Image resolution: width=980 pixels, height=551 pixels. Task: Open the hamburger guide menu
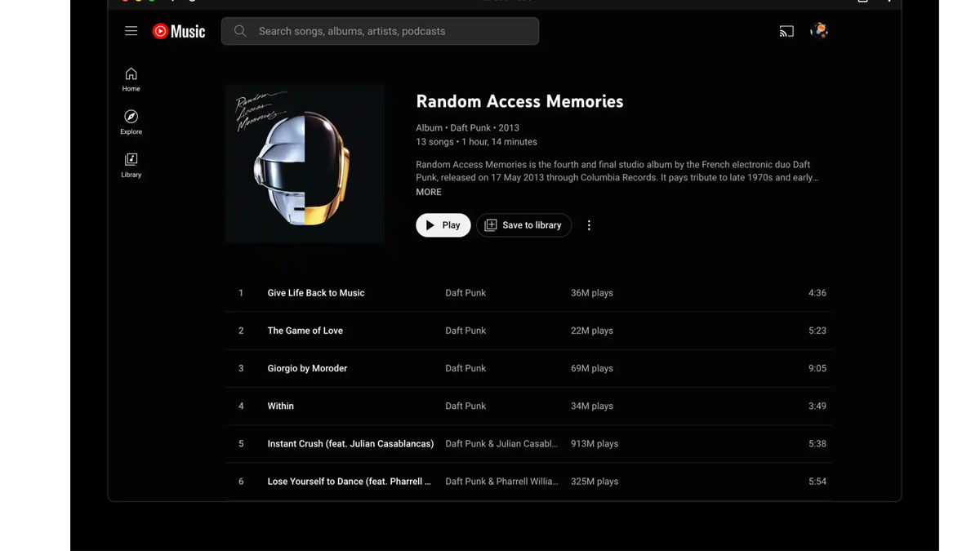[x=131, y=31]
